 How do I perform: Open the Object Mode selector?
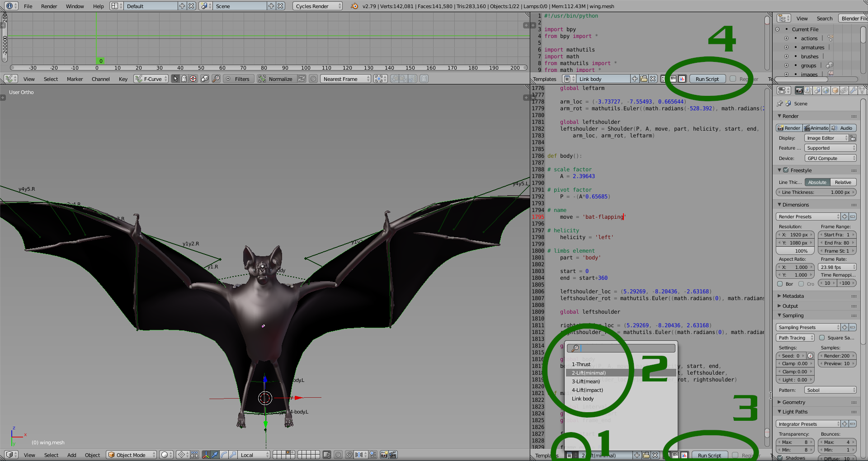pos(132,455)
